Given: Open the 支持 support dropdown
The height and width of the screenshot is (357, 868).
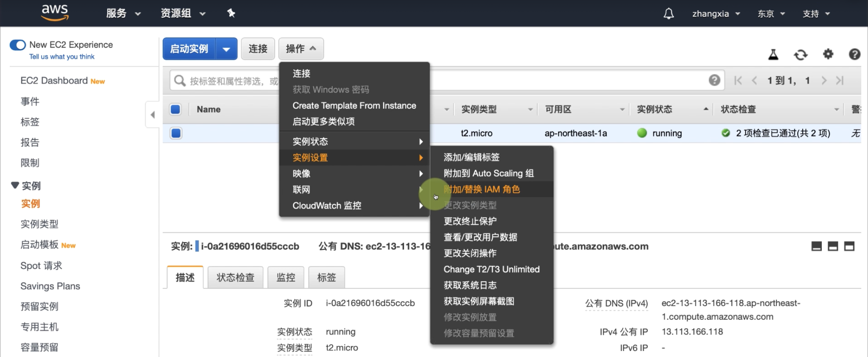Looking at the screenshot, I should tap(816, 14).
